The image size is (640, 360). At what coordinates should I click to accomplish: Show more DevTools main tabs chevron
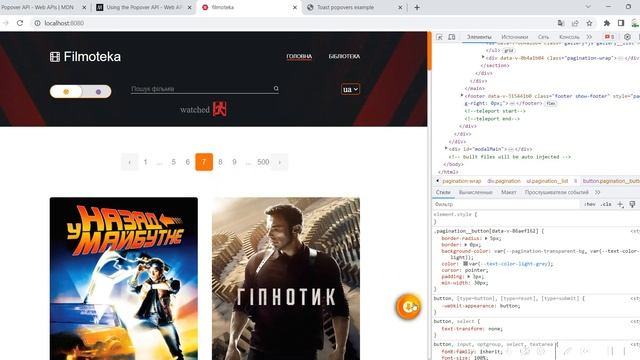[x=589, y=37]
